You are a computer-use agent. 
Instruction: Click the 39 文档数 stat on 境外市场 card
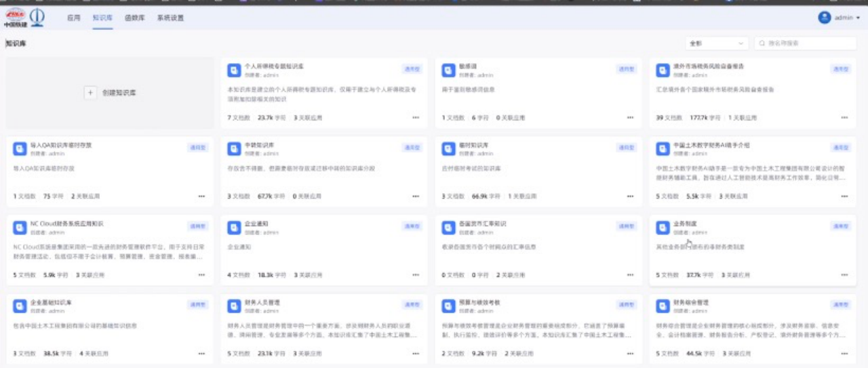point(669,118)
